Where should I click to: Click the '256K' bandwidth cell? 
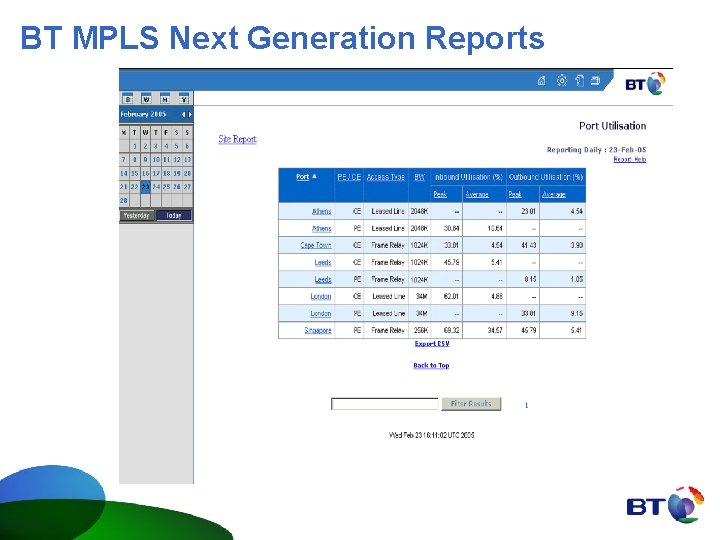pos(420,330)
